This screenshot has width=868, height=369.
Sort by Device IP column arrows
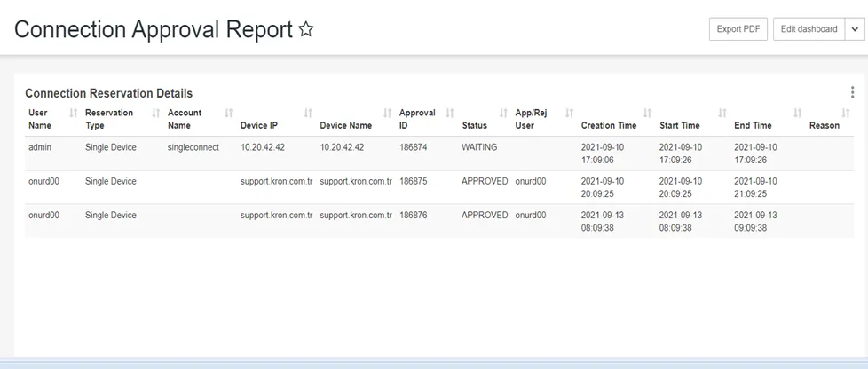tap(308, 113)
